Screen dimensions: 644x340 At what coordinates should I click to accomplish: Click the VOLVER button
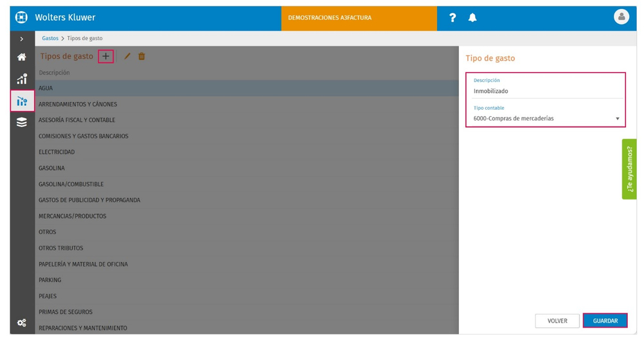(557, 321)
